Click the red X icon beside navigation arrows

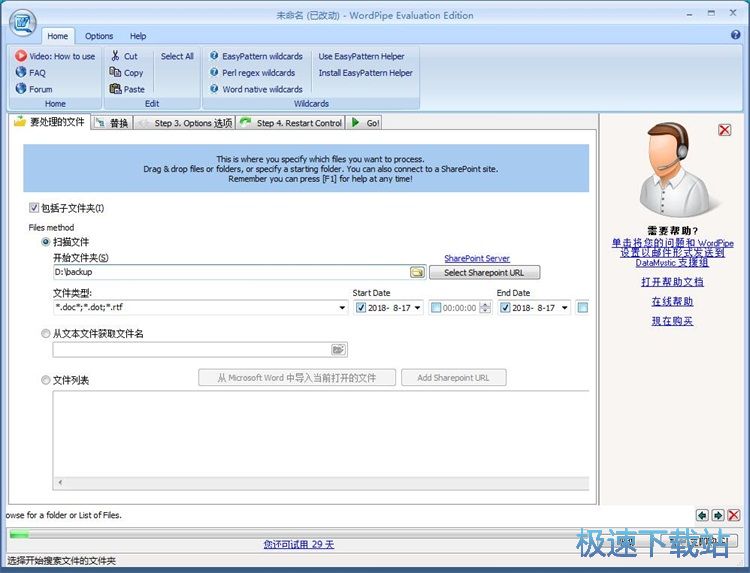[734, 515]
